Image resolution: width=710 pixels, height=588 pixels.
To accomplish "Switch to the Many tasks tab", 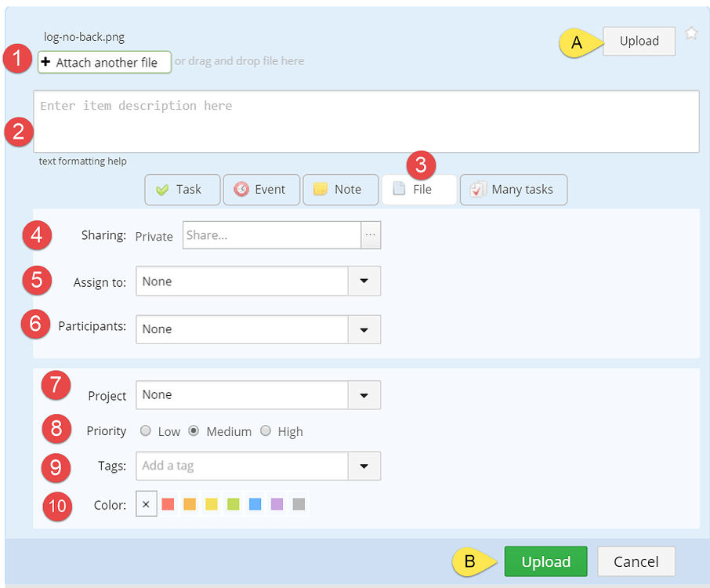I will (x=513, y=189).
